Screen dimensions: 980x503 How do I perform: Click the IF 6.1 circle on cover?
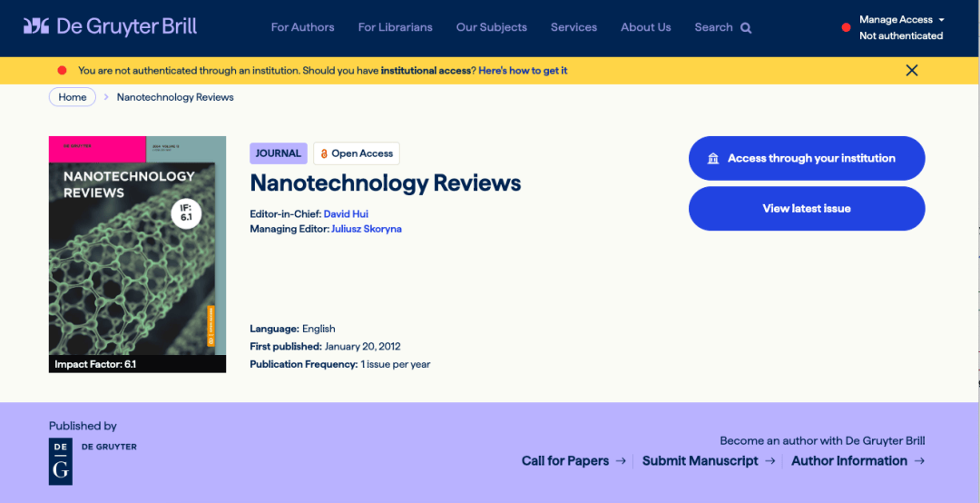click(186, 212)
